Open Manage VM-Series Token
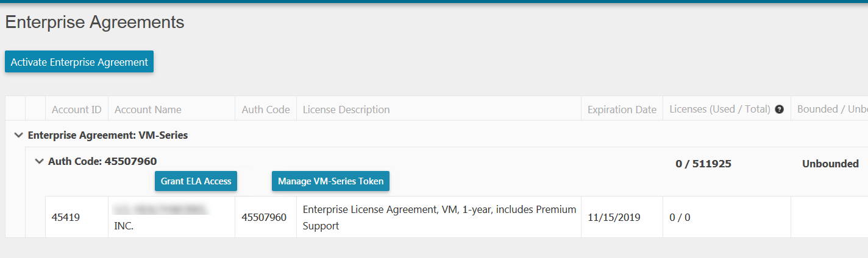Image resolution: width=868 pixels, height=258 pixels. coord(330,181)
